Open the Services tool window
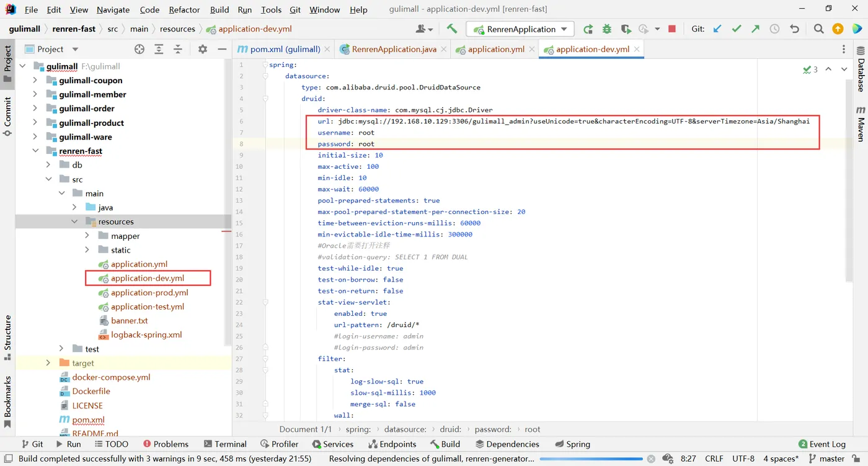Screen dimensions: 868x466 (x=332, y=444)
